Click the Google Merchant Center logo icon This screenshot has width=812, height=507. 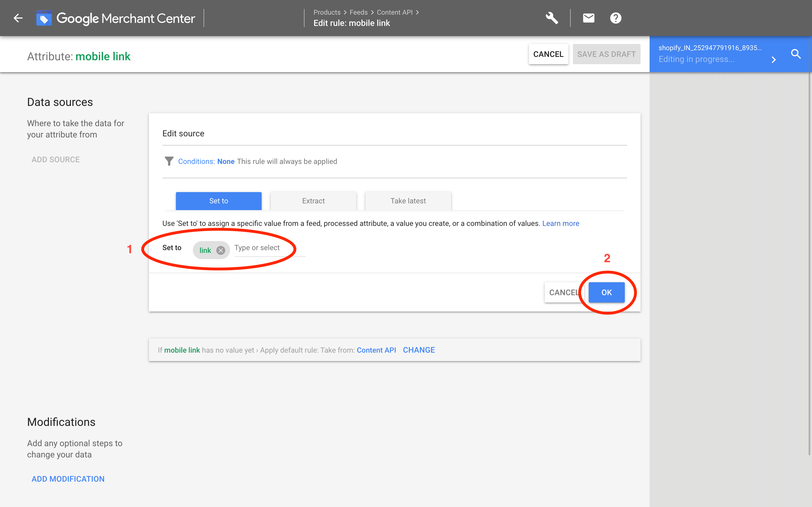(44, 18)
